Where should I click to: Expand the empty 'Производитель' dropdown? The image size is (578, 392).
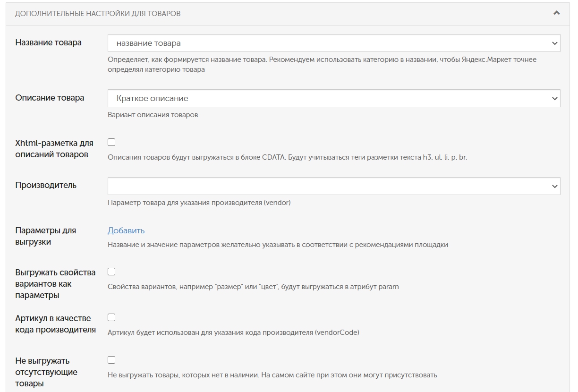tap(333, 186)
